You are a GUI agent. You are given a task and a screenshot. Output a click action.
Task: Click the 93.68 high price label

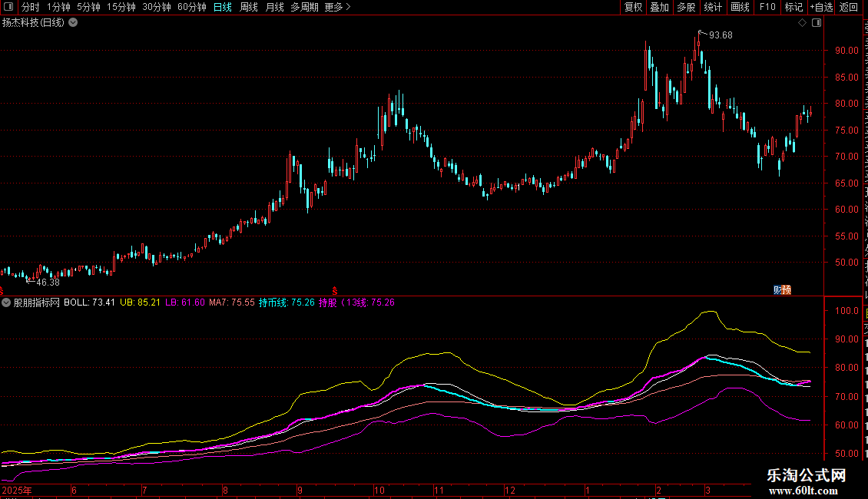point(721,35)
